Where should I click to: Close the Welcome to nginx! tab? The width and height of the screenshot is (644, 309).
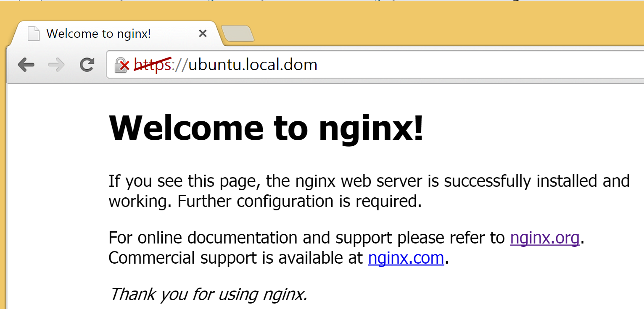(x=203, y=33)
